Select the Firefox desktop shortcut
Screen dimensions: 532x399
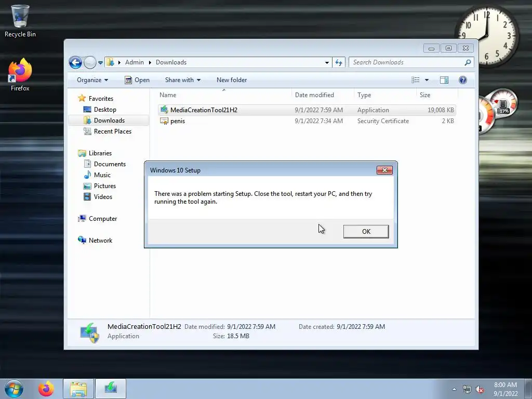(x=20, y=75)
